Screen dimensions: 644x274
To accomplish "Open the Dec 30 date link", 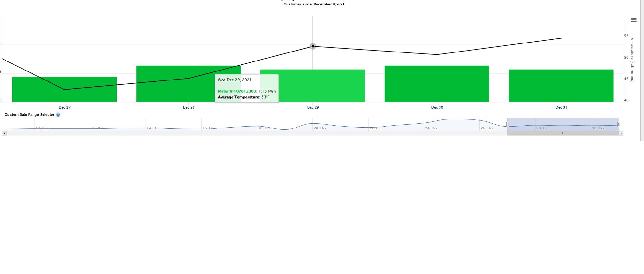I will (x=437, y=107).
